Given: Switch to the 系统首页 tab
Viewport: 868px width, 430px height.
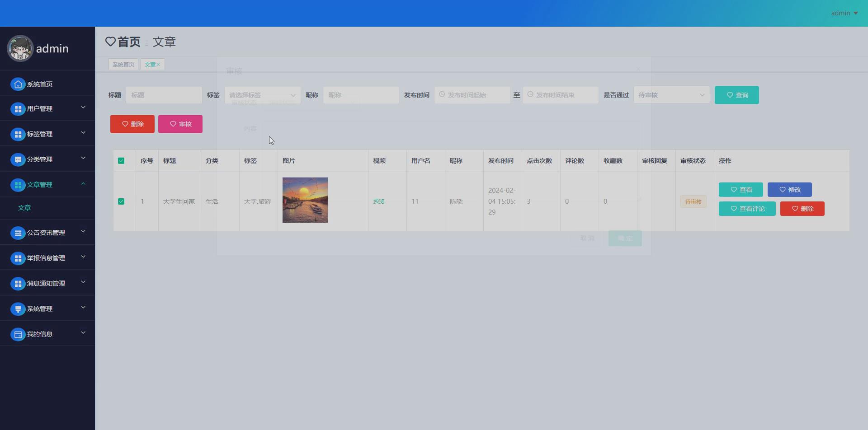Looking at the screenshot, I should (123, 64).
